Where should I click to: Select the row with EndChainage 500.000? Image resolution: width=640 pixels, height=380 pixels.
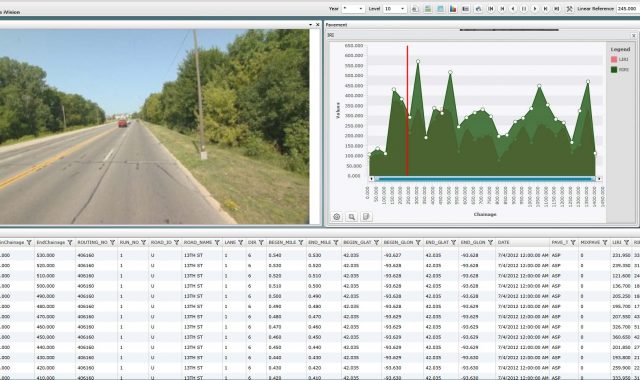click(x=320, y=286)
